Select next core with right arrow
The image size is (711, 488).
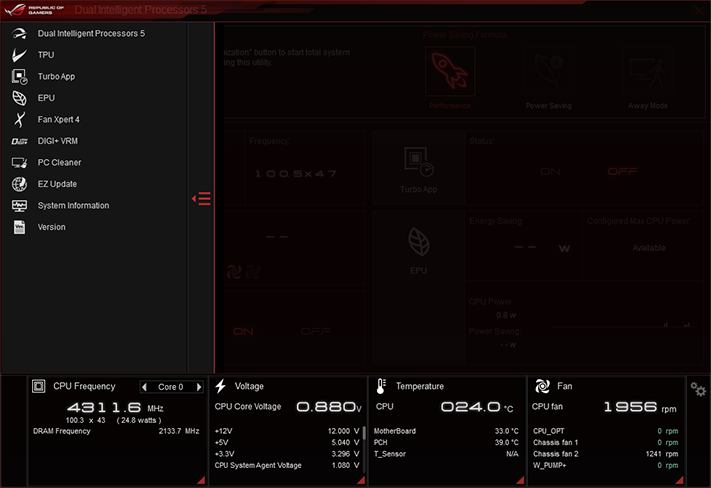click(x=199, y=387)
